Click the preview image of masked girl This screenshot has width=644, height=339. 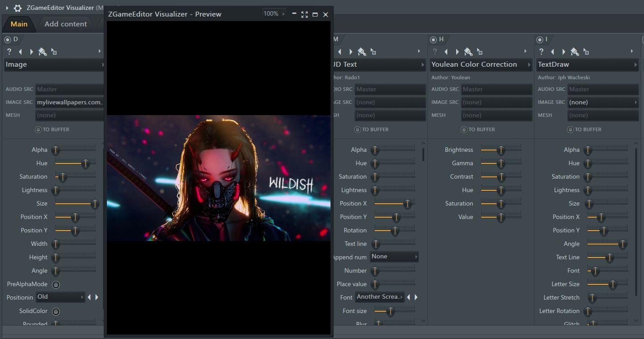click(219, 178)
